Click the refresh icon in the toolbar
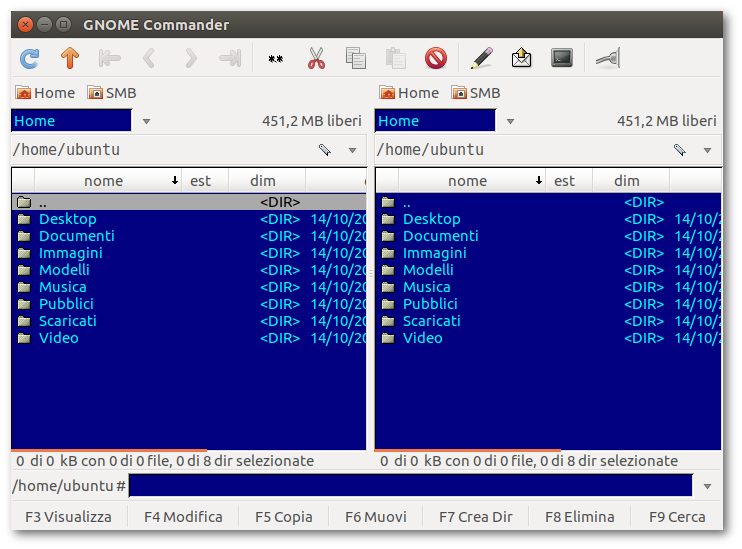This screenshot has width=742, height=549. [30, 59]
